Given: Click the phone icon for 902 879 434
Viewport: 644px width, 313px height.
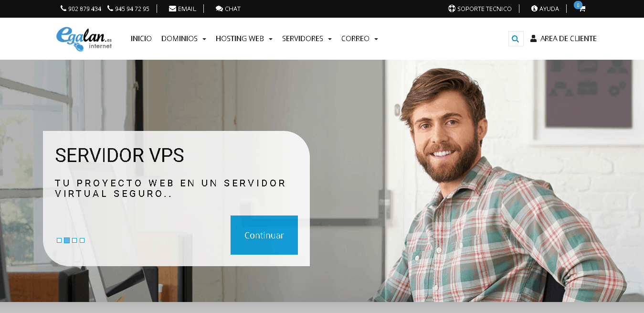Looking at the screenshot, I should point(63,9).
